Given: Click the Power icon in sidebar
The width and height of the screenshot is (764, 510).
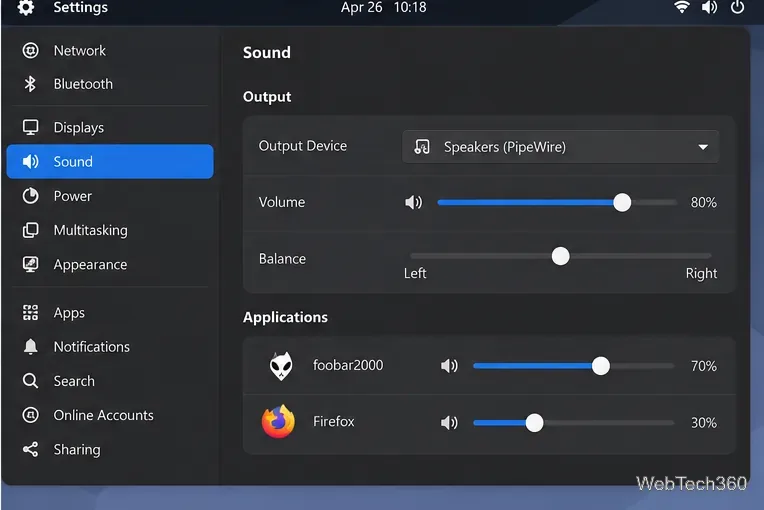Looking at the screenshot, I should coord(30,196).
